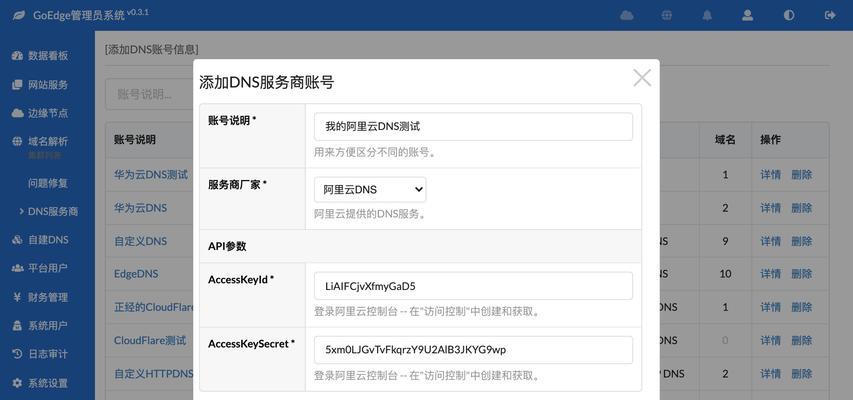Viewport: 853px width, 400px height.
Task: Click the 平台用户 users sidebar icon
Action: (x=17, y=268)
